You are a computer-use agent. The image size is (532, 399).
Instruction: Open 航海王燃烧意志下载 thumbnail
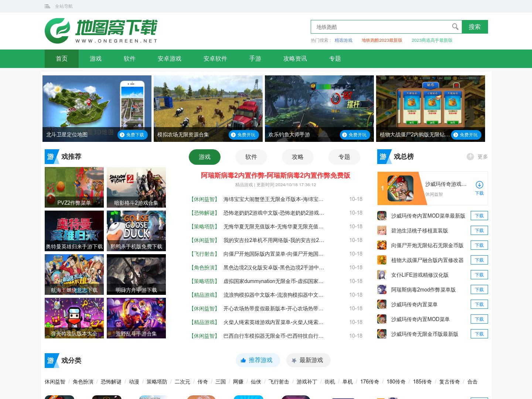tap(74, 274)
